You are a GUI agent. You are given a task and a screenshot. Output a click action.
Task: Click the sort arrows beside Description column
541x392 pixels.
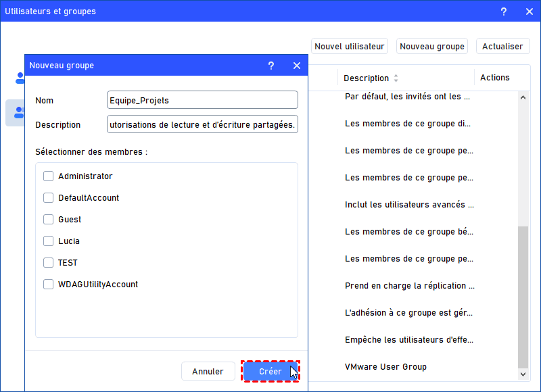[396, 78]
